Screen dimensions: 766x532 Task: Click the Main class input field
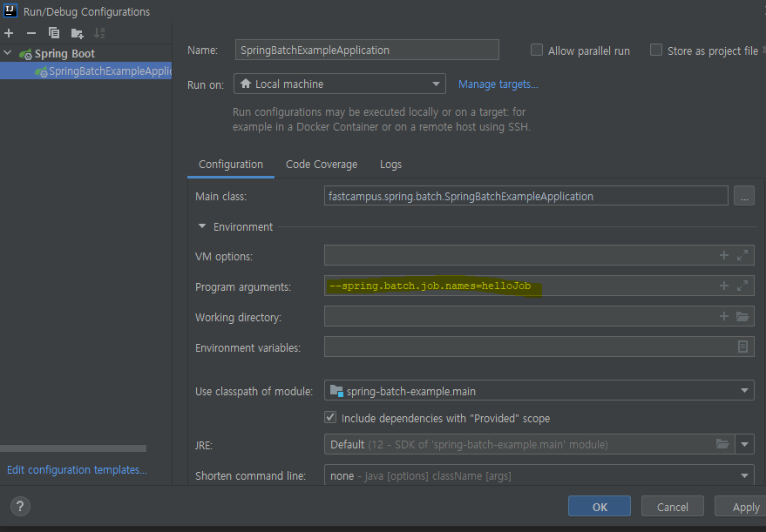(x=526, y=196)
